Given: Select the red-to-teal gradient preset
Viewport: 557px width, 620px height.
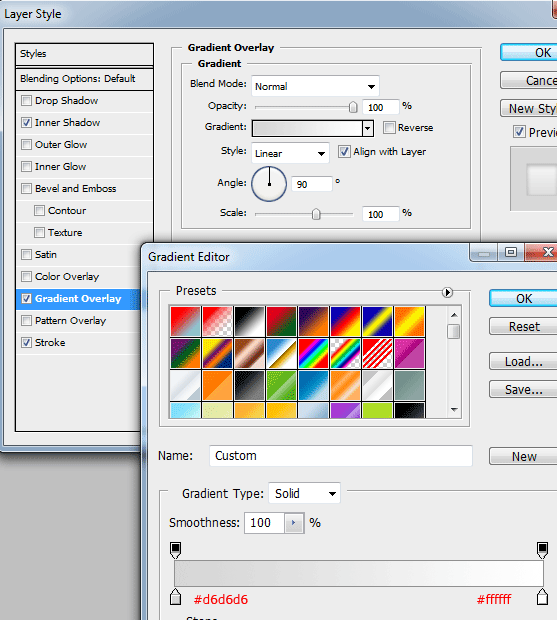Looking at the screenshot, I should click(x=185, y=321).
